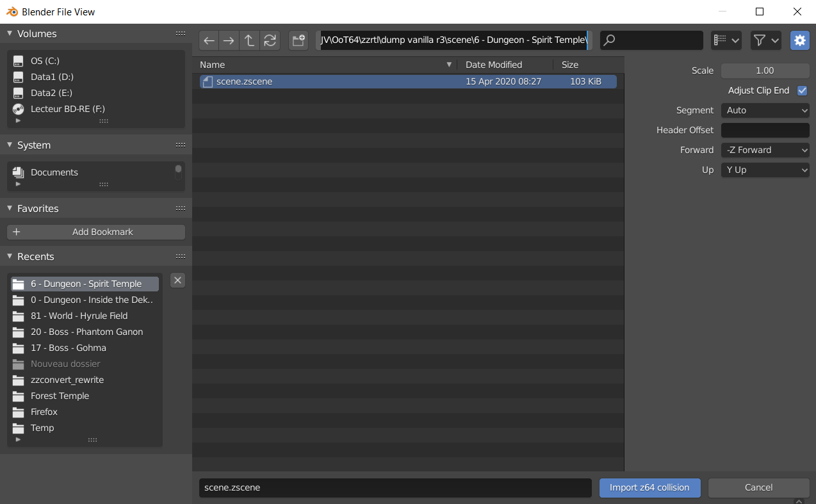Viewport: 816px width, 504px height.
Task: Click the Add Bookmark button
Action: 96,232
